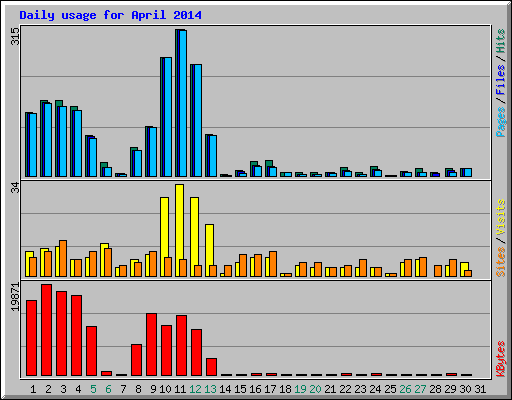The image size is (512, 400).
Task: Click green day label 26 on x-axis
Action: coord(405,389)
